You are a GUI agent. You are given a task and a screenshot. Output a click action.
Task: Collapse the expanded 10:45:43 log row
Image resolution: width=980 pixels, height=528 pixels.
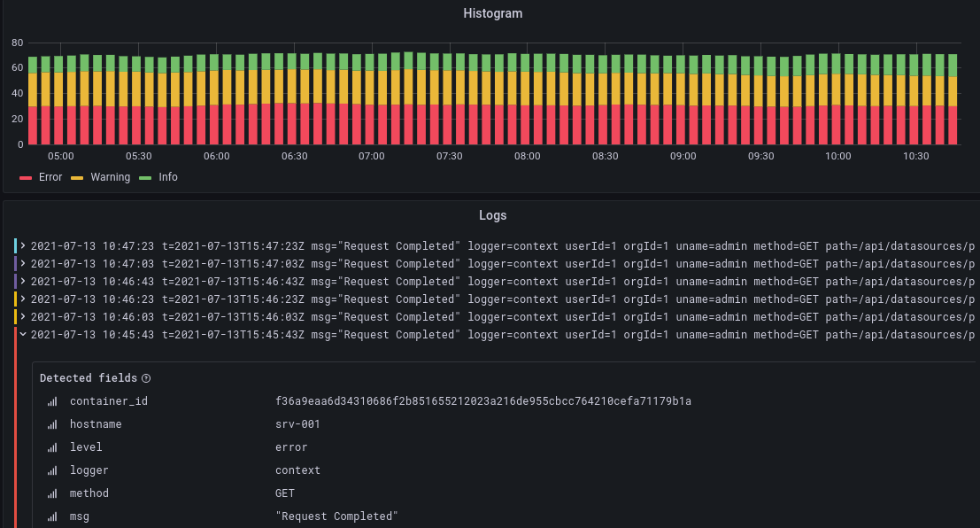[x=23, y=335]
